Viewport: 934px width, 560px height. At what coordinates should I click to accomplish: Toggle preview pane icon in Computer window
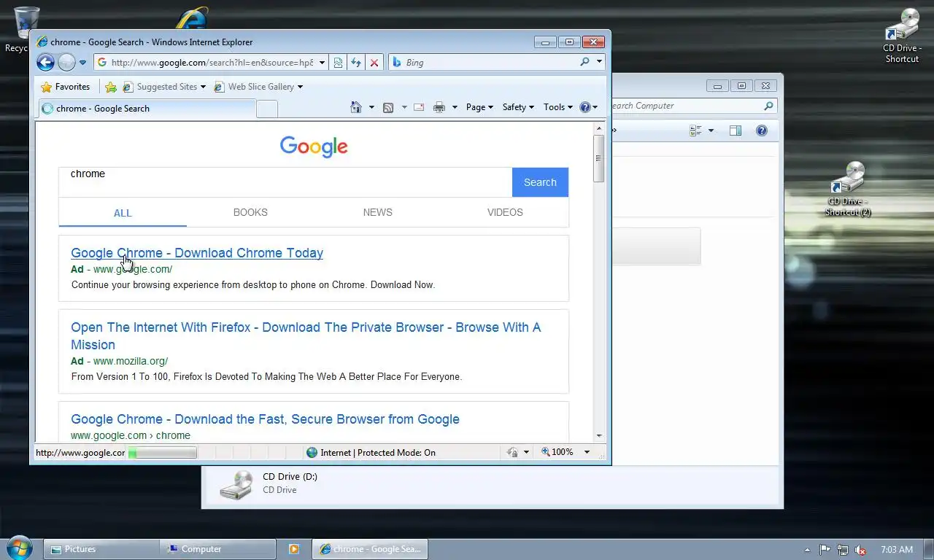coord(736,131)
